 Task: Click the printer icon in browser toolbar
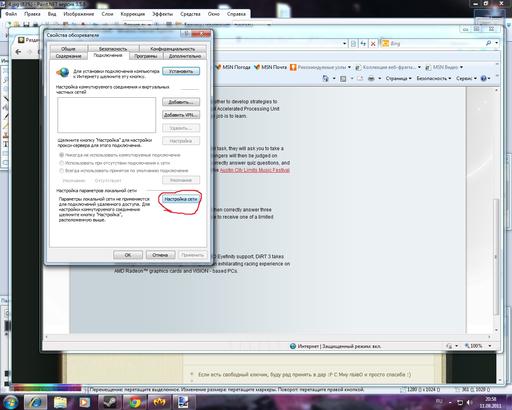click(371, 78)
